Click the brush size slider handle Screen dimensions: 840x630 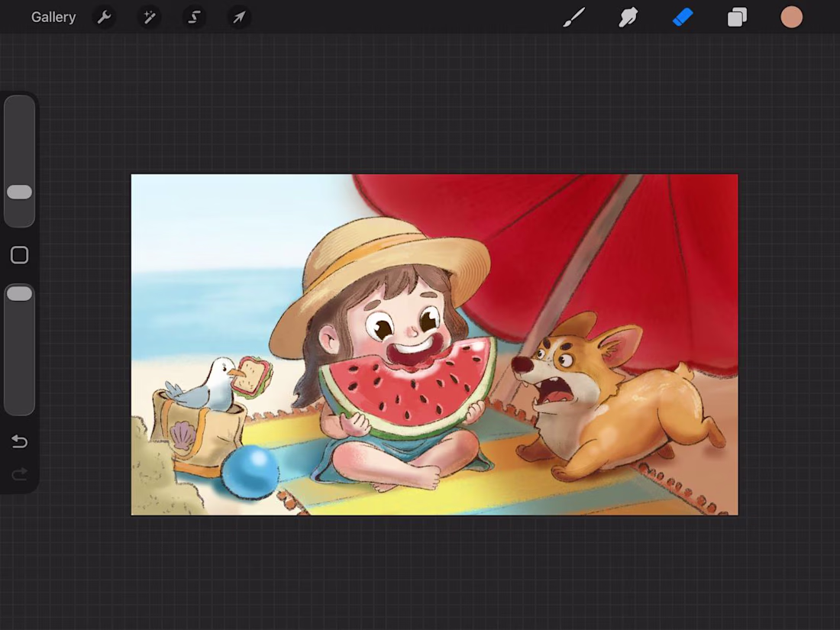click(x=19, y=192)
